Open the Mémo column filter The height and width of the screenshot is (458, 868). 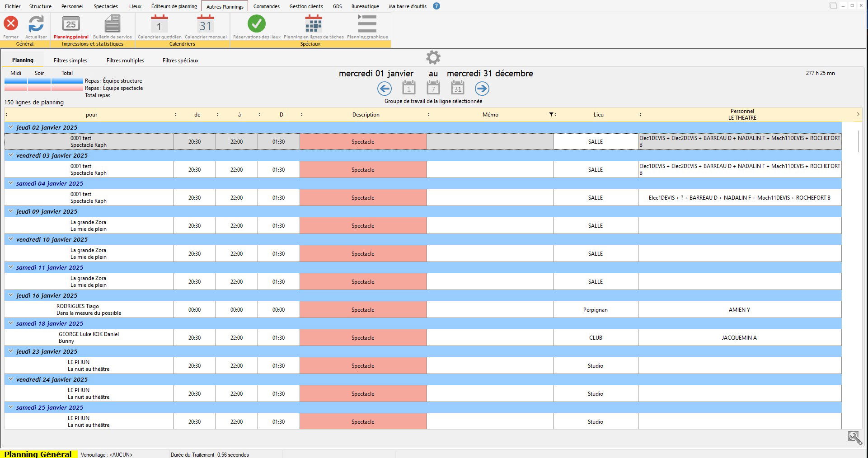551,115
